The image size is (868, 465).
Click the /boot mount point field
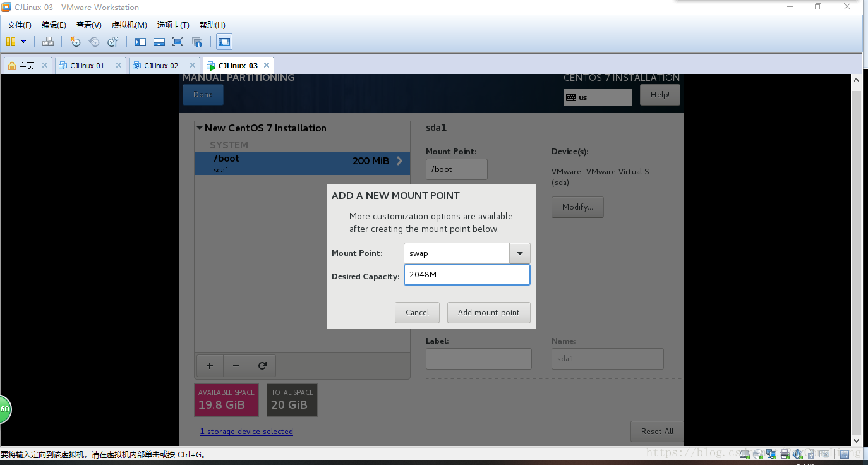click(456, 169)
